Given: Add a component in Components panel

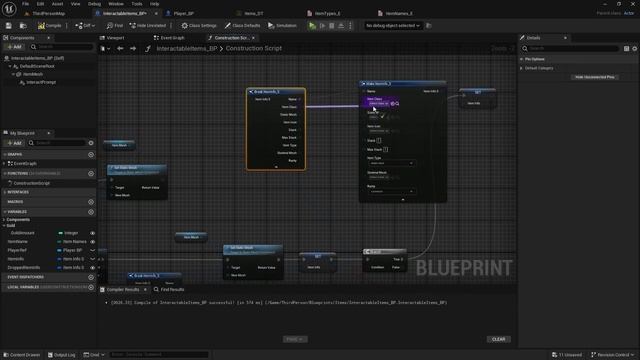Looking at the screenshot, I should pos(14,47).
